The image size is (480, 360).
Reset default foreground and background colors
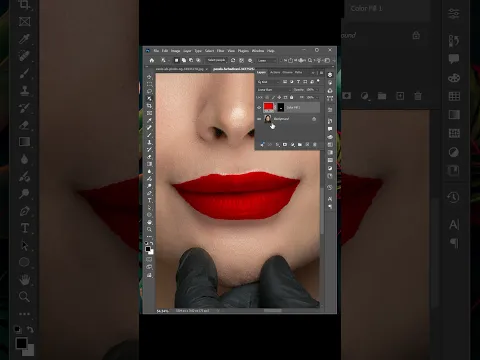pyautogui.click(x=146, y=242)
